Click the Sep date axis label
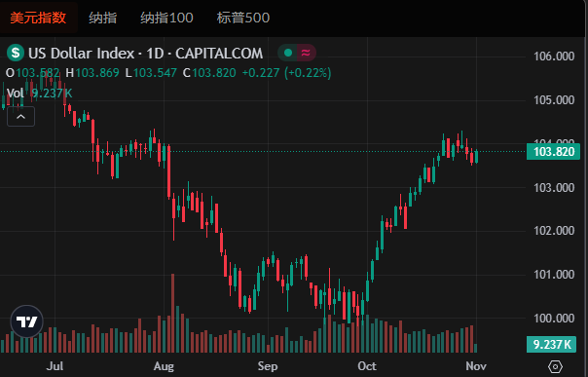588x377 pixels. coord(268,366)
